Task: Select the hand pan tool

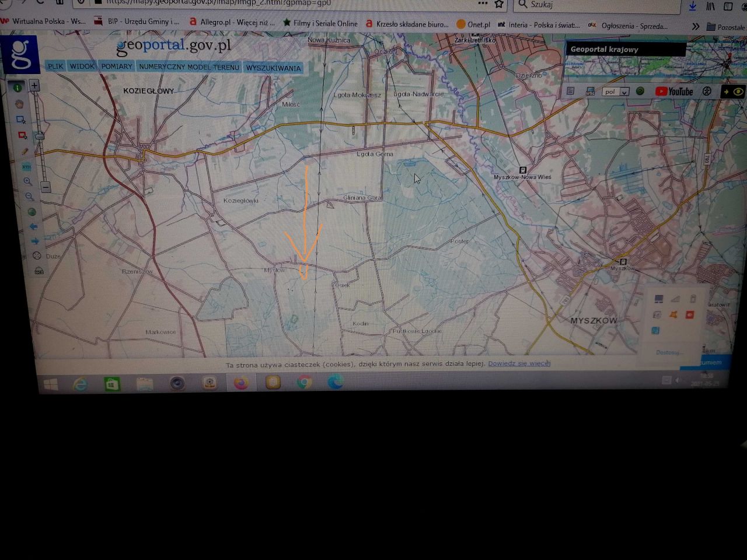Action: [x=19, y=104]
